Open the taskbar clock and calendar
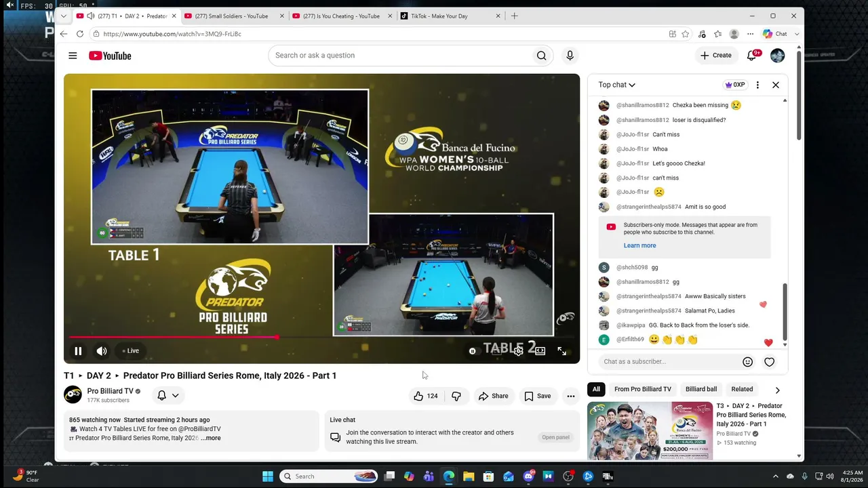The width and height of the screenshot is (868, 488). click(x=852, y=476)
